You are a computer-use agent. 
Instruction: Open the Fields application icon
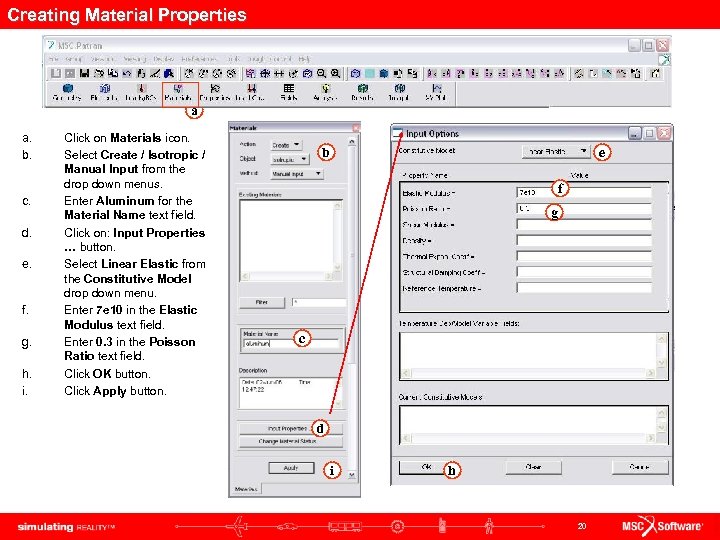point(289,92)
